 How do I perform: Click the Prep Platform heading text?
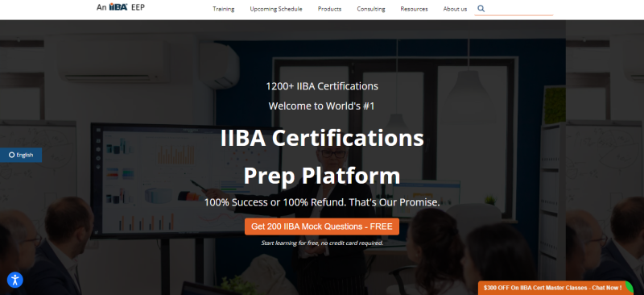point(322,176)
